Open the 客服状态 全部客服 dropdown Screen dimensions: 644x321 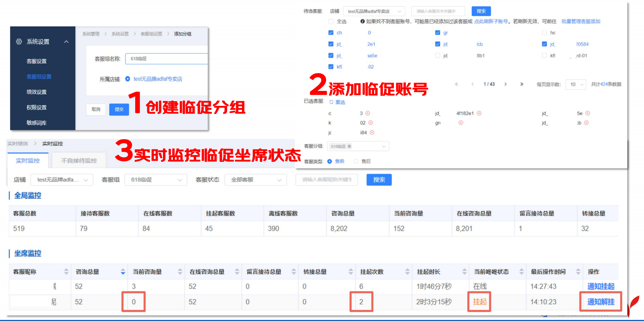point(256,180)
